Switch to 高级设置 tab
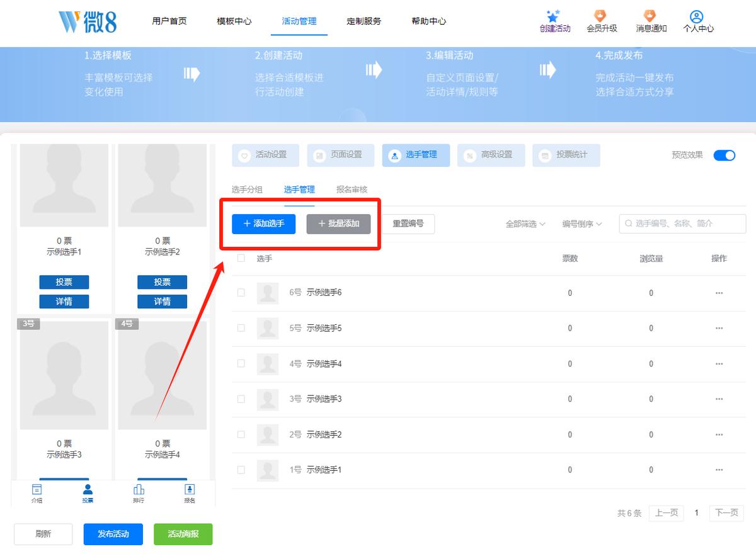 (491, 155)
